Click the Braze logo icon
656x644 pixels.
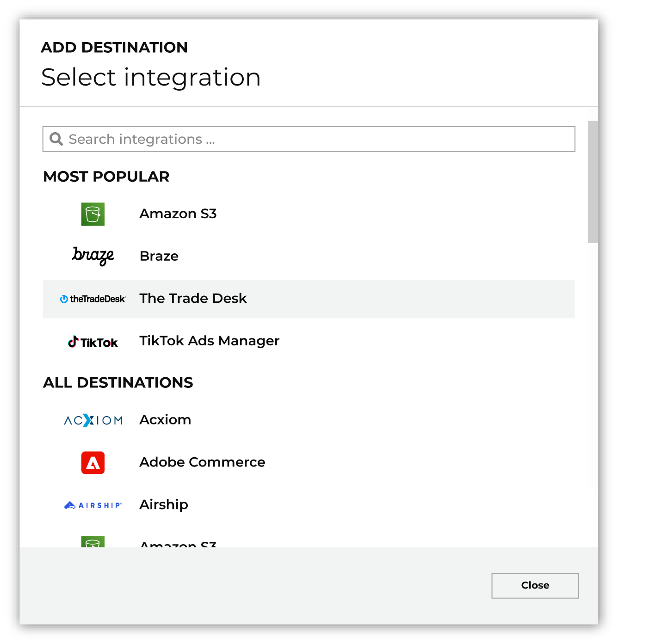coord(93,256)
